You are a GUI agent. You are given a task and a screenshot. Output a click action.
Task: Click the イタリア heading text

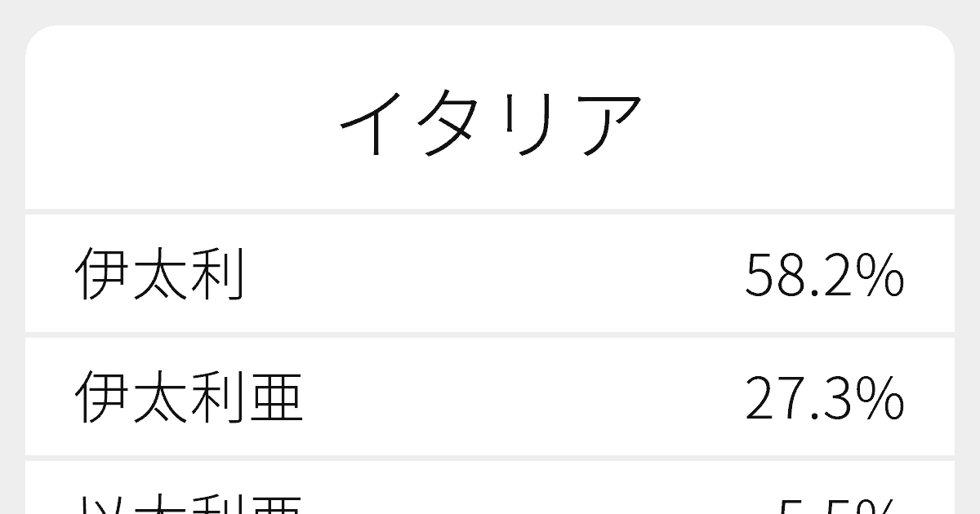[x=491, y=124]
